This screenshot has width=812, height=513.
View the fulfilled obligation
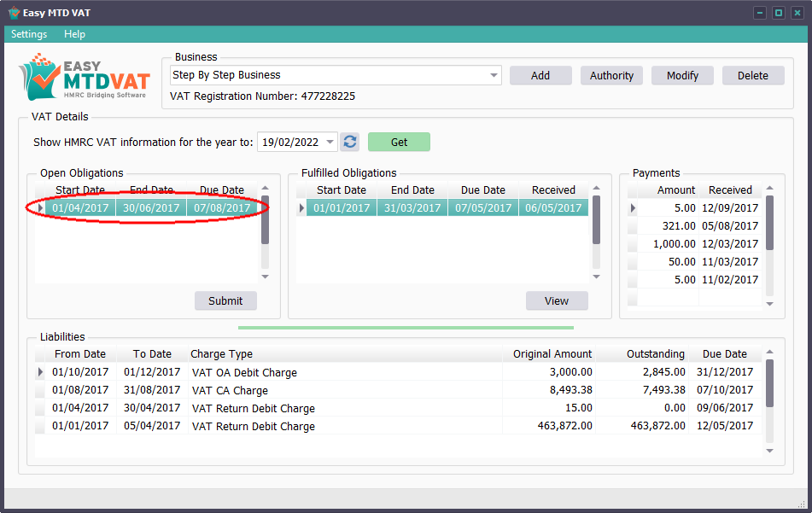557,300
